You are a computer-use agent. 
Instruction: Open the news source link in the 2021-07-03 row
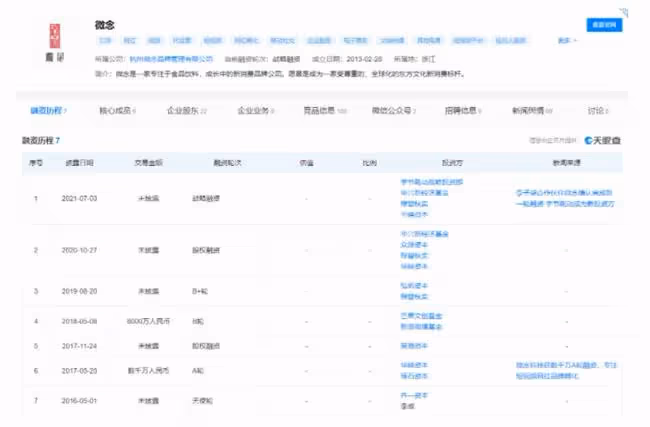point(565,198)
